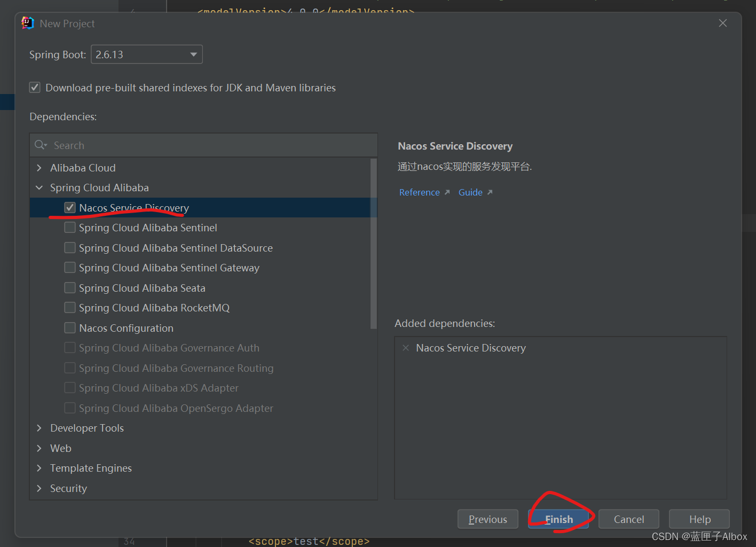Screen dimensions: 756x547
Task: Click the Spring Cloud Alibaba OpenSergo Adapter row
Action: pos(203,408)
